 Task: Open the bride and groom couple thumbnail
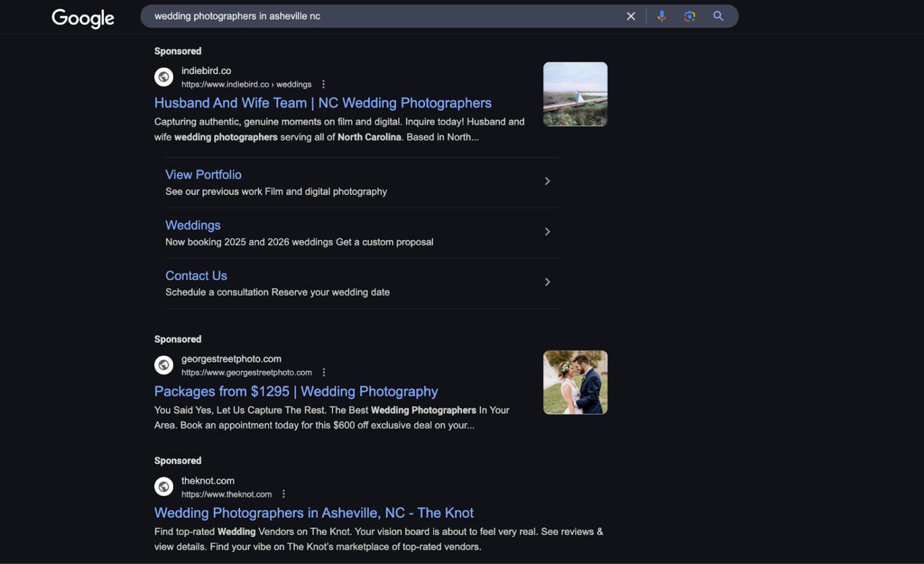(575, 382)
